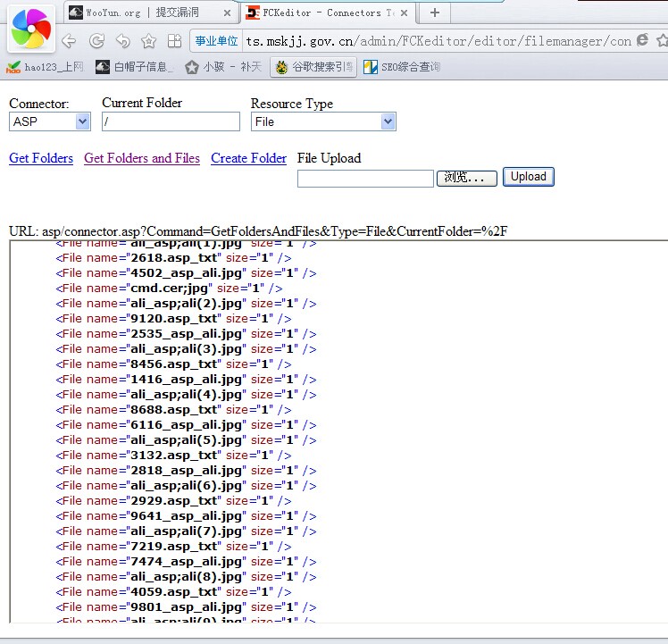668x644 pixels.
Task: Open the 谷歌搜索引擎 bookmark
Action: click(x=313, y=67)
